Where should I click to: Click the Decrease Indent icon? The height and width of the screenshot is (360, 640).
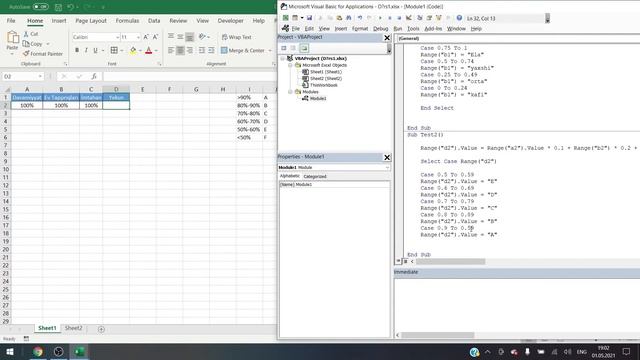(202, 50)
